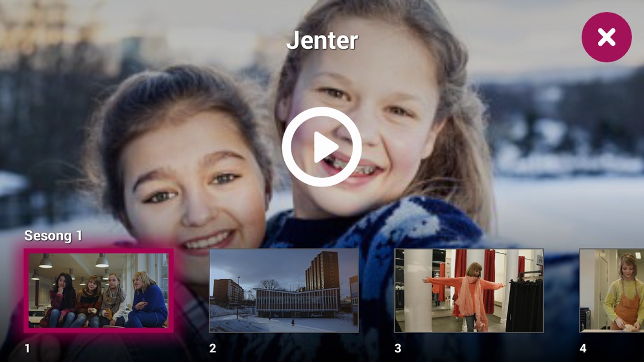The height and width of the screenshot is (362, 644).
Task: Open episode 1 thumbnail with four girls
Action: coord(98,291)
